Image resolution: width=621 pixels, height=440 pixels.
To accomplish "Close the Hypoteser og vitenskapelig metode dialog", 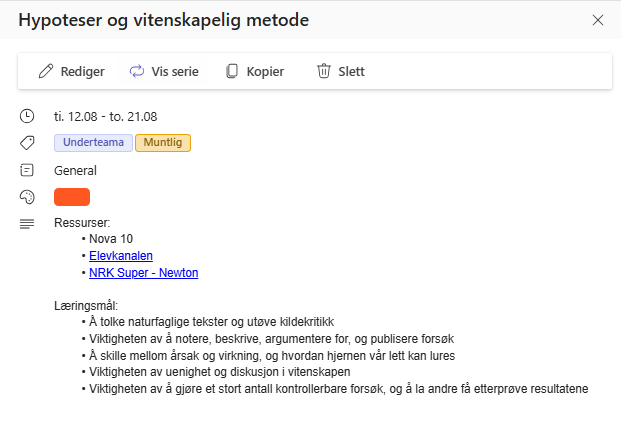I will point(598,20).
